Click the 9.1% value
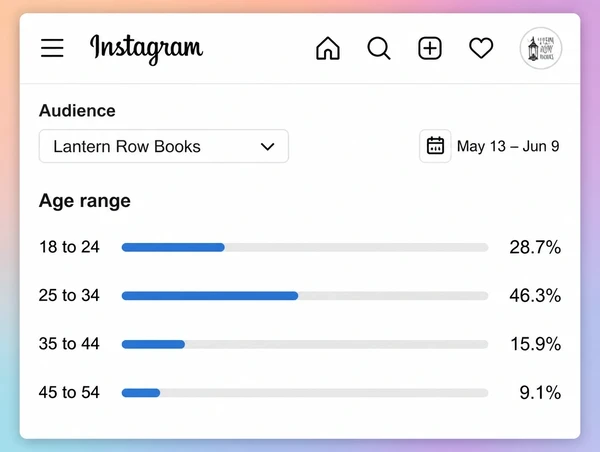The height and width of the screenshot is (452, 600). coord(540,393)
